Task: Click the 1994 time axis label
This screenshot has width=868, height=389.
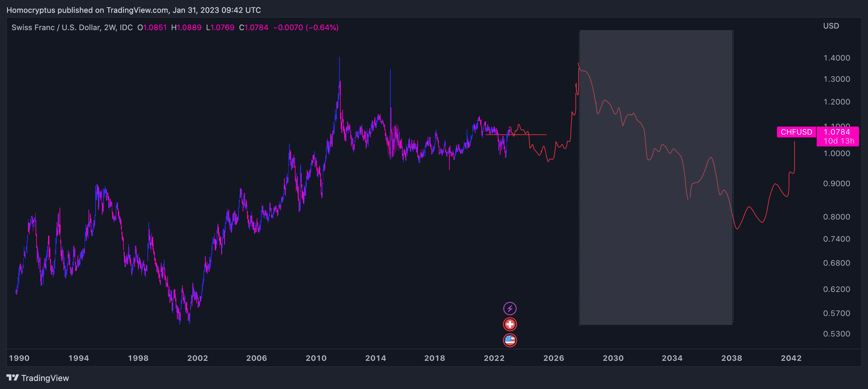Action: (x=79, y=358)
